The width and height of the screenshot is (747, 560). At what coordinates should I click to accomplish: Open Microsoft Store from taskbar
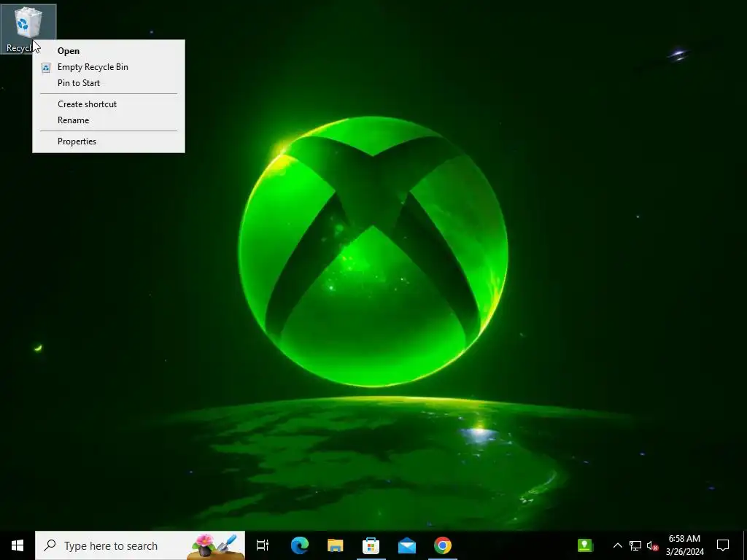371,545
